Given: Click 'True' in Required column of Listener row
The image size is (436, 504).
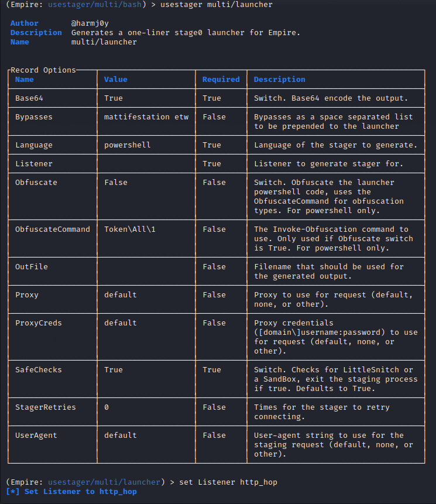Looking at the screenshot, I should coord(212,163).
